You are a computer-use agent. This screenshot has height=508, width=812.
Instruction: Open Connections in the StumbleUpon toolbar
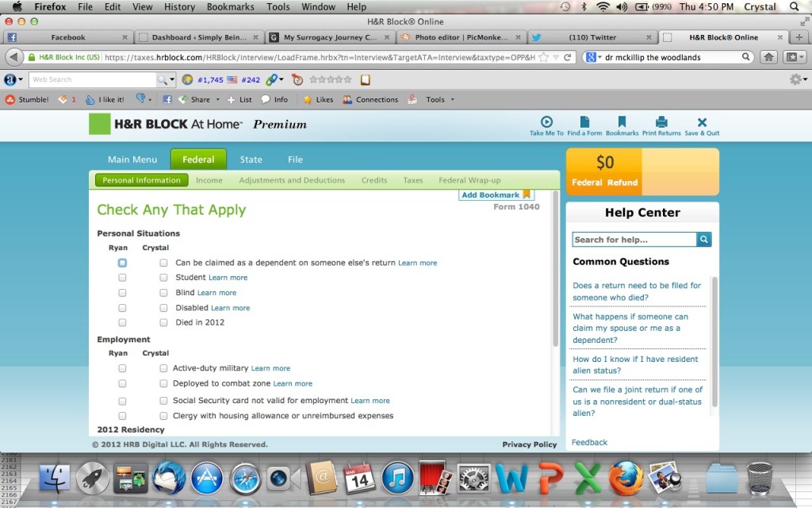pos(371,99)
